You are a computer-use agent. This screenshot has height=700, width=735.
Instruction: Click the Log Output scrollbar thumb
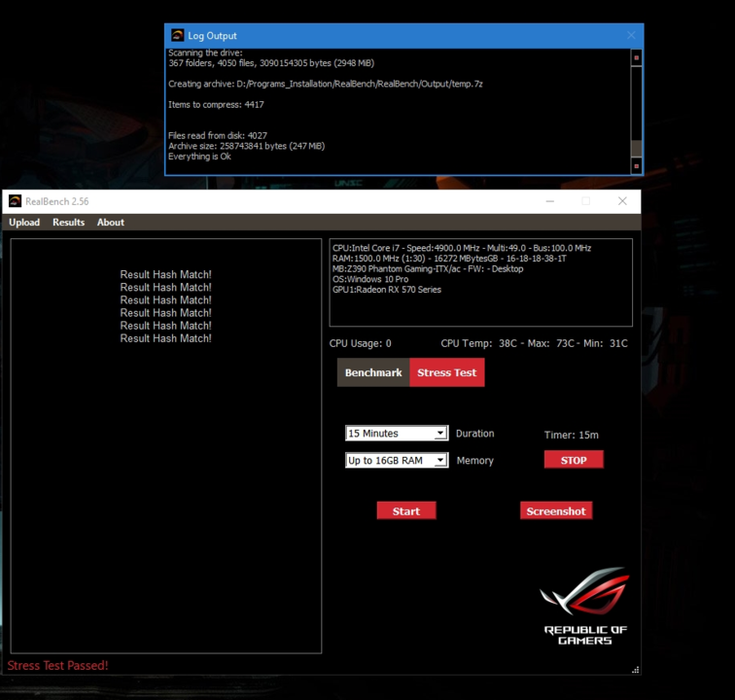[x=637, y=148]
